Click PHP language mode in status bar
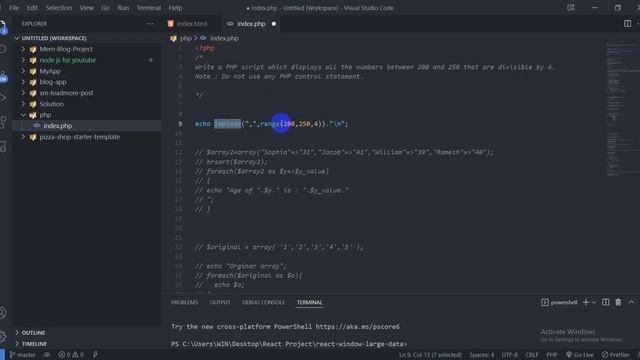Viewport: 640px width, 360px height. [x=552, y=355]
